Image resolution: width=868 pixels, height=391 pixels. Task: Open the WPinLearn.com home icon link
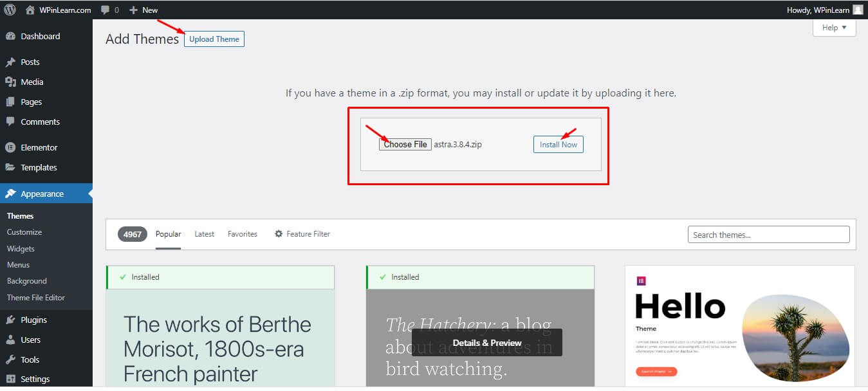coord(30,10)
